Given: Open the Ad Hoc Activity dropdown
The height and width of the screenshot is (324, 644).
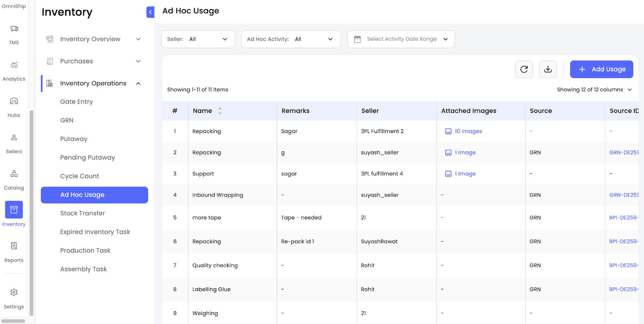Looking at the screenshot, I should 291,39.
